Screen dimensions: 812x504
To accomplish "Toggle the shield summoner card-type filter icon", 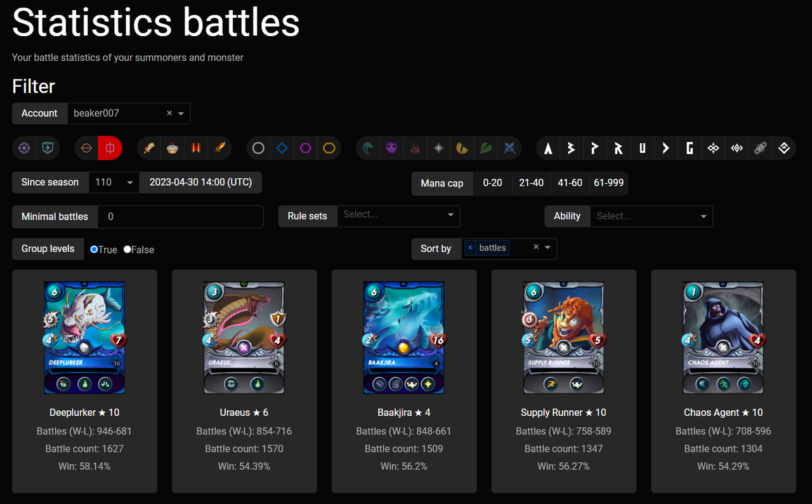I will [48, 148].
